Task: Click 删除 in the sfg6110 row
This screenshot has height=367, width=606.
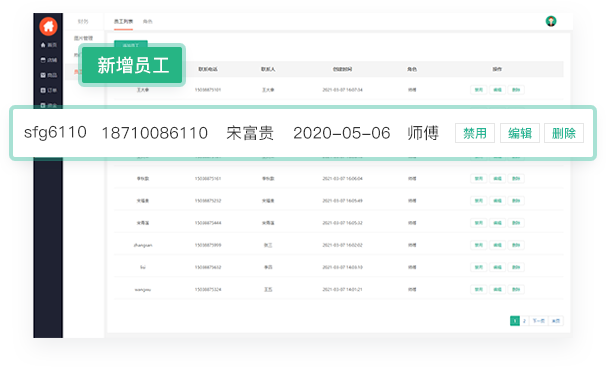Action: pyautogui.click(x=563, y=133)
